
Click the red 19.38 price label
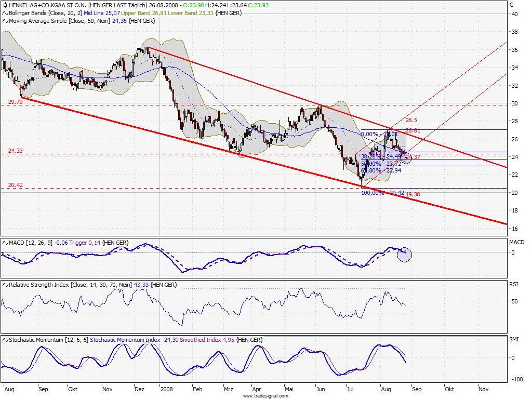413,194
